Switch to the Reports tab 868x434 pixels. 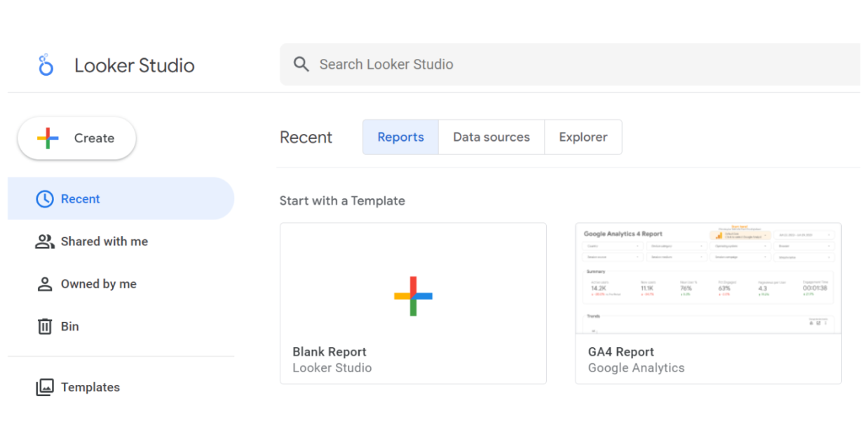400,137
